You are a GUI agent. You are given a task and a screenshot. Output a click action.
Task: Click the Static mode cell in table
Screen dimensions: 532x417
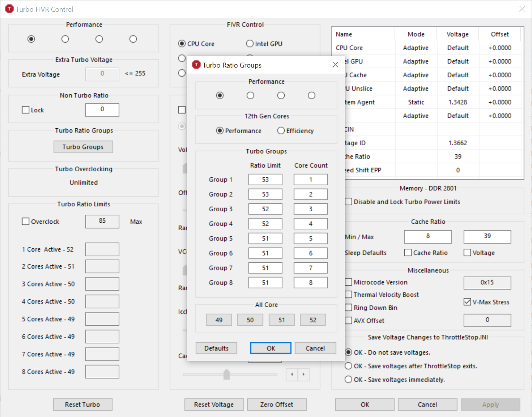click(416, 102)
